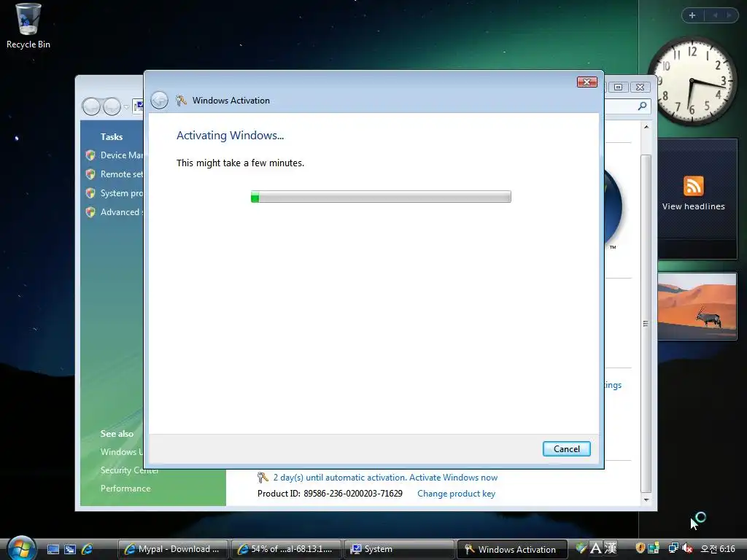
Task: Click the Windows Update tray icon
Action: click(654, 548)
